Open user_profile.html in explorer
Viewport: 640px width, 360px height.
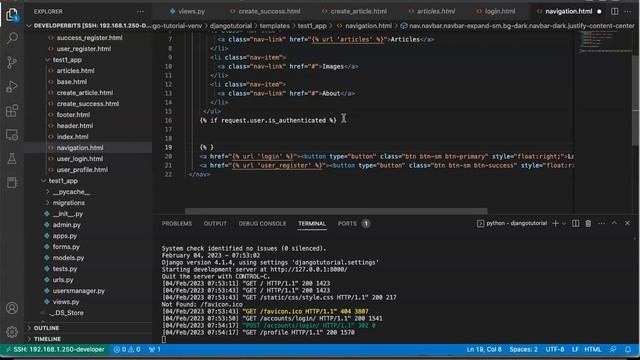[82, 169]
